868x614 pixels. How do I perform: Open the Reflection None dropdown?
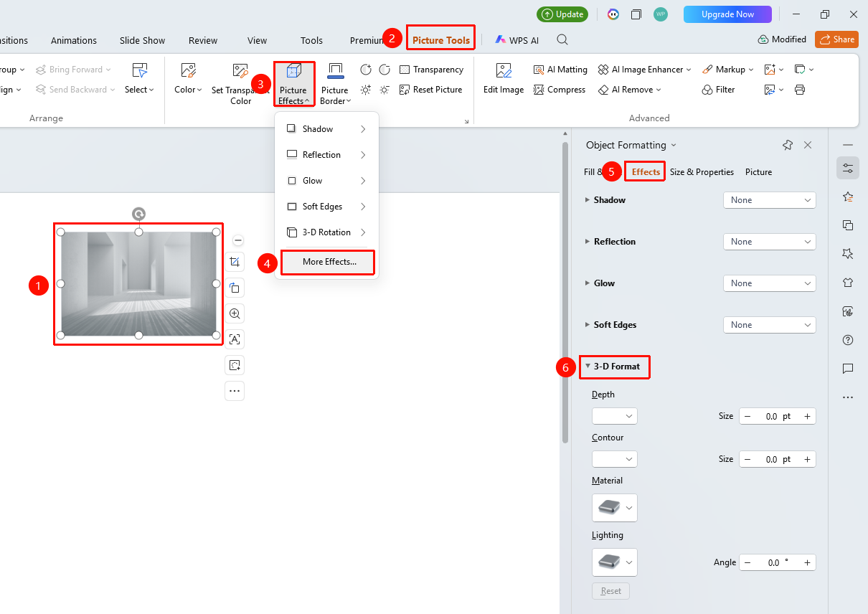click(x=770, y=242)
